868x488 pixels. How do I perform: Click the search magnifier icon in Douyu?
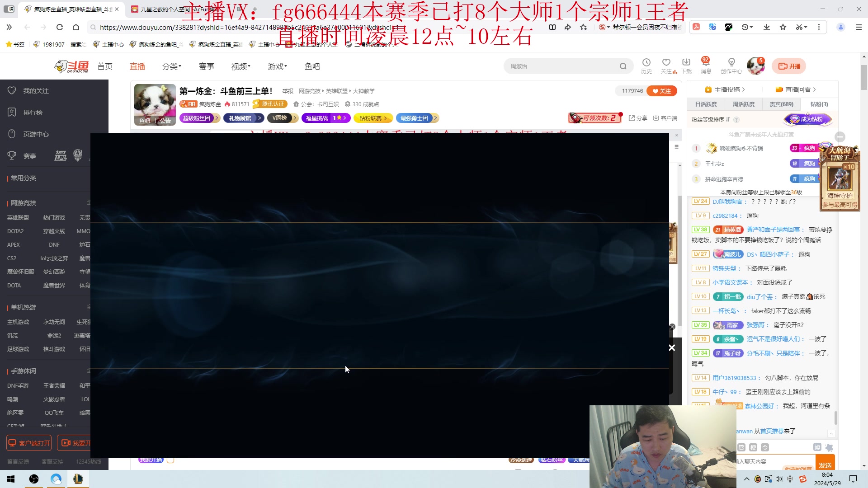[623, 66]
